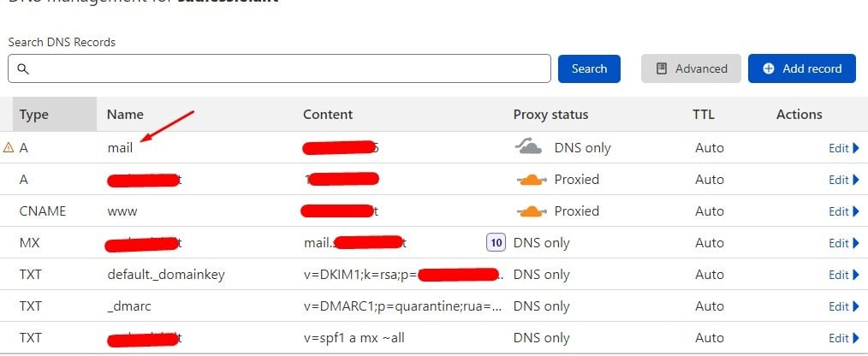Click the Add record button
Viewport: 868px width, 356px height.
coord(801,68)
